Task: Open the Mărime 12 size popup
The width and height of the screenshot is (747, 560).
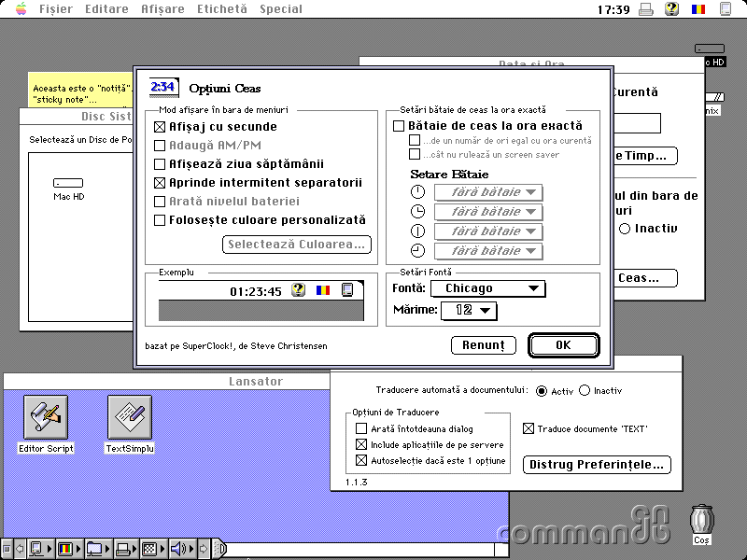Action: point(469,311)
